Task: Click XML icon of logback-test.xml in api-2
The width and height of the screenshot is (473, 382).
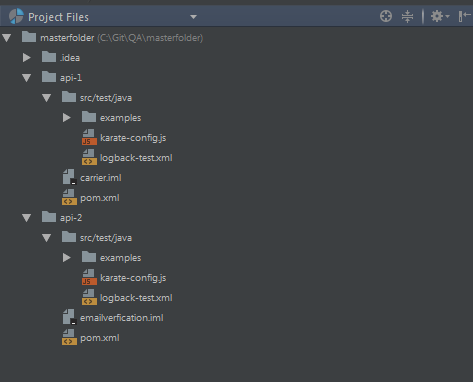Action: pyautogui.click(x=89, y=297)
